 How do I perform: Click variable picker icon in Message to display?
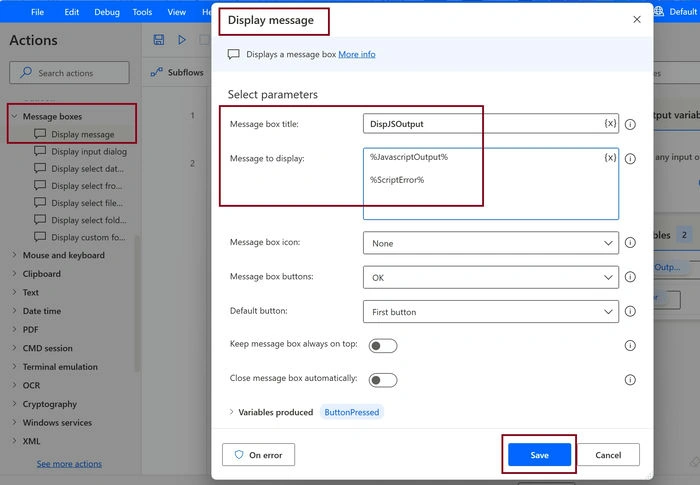[x=610, y=157]
